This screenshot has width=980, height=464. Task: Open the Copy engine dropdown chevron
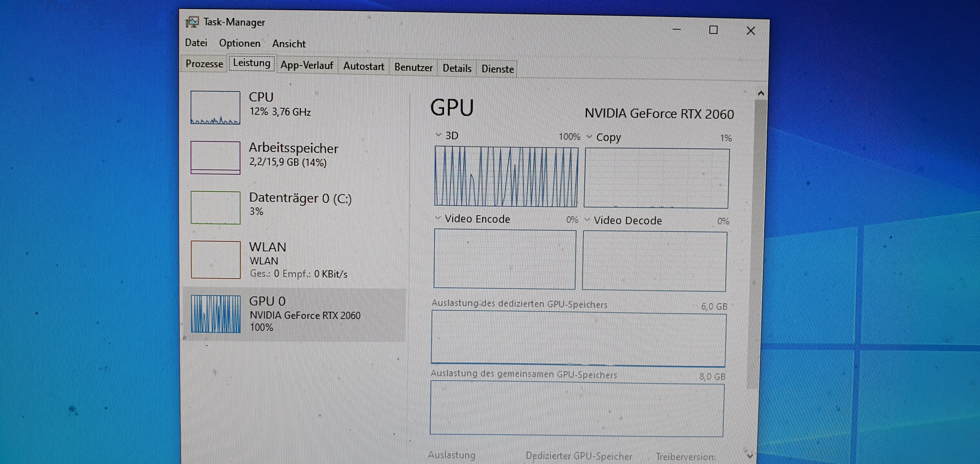click(589, 137)
